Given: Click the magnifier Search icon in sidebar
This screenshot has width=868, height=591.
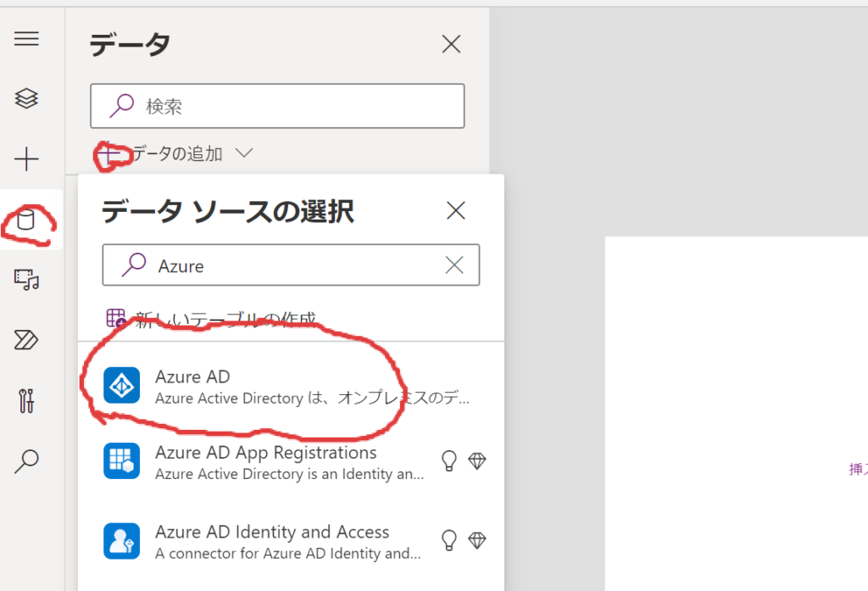Looking at the screenshot, I should coord(27,460).
